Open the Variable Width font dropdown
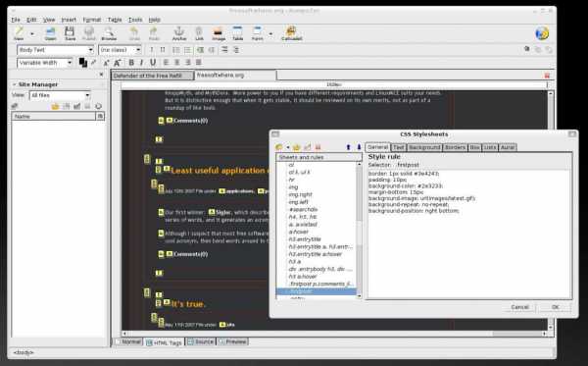 tap(45, 63)
